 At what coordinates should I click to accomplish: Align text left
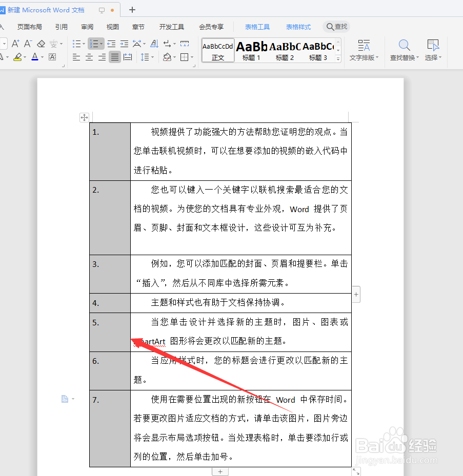coord(76,57)
